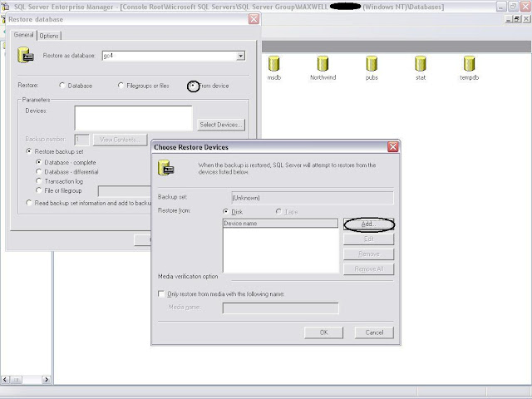The width and height of the screenshot is (532, 399).
Task: Click the Devices list box
Action: tap(133, 118)
